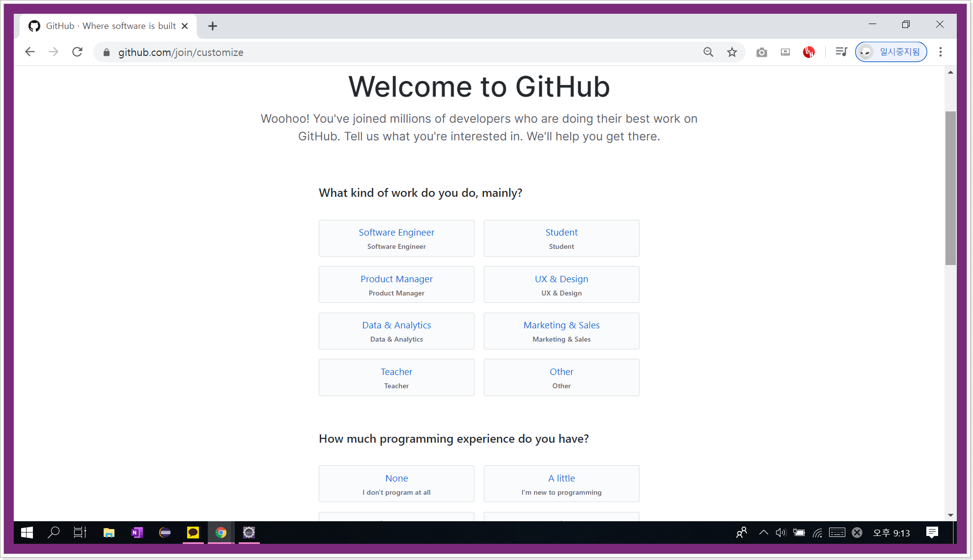Click the camera screenshot extension icon
The height and width of the screenshot is (560, 973).
point(761,52)
